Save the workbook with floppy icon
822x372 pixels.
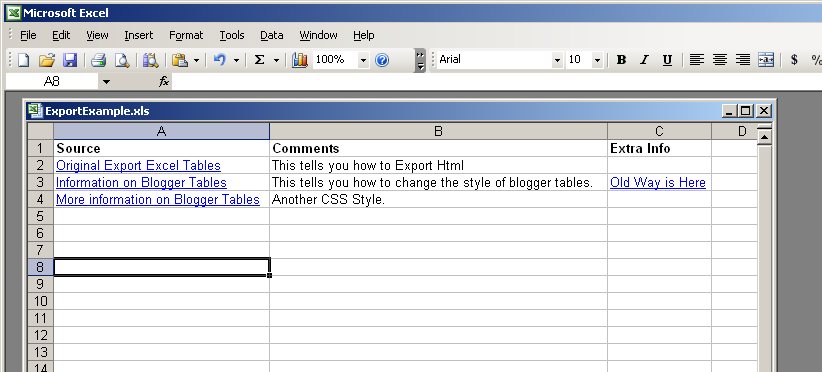coord(70,60)
